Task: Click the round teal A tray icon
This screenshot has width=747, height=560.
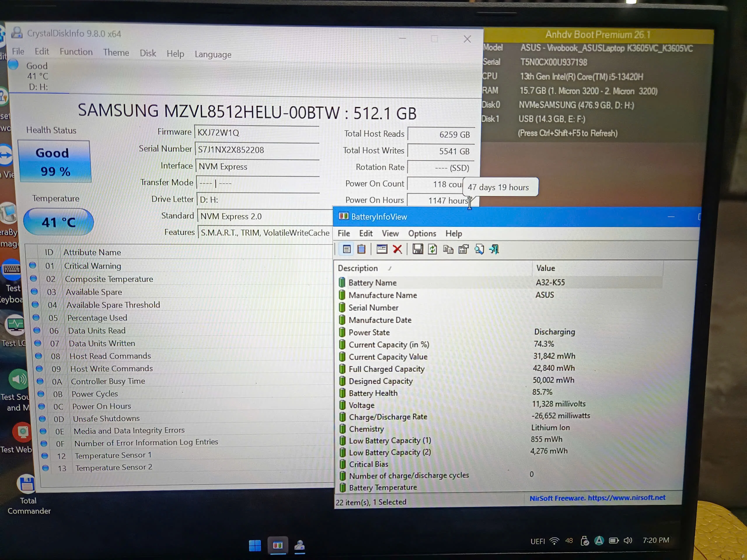Action: click(x=599, y=540)
